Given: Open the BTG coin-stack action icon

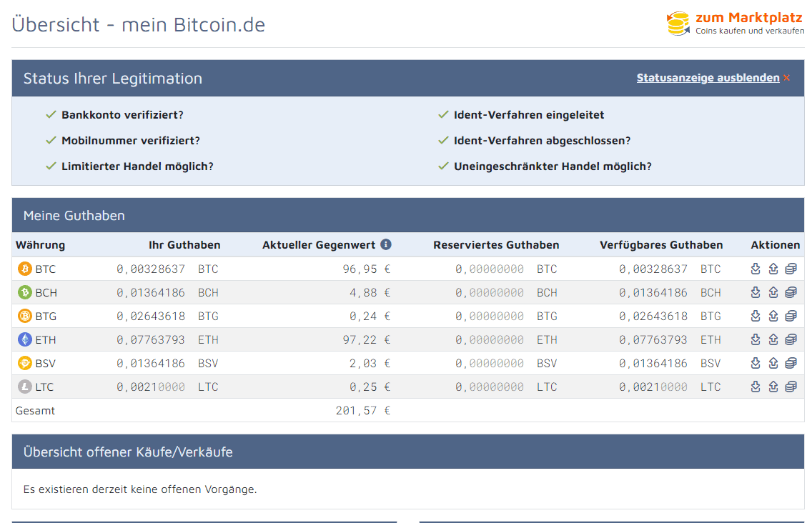Looking at the screenshot, I should point(791,316).
